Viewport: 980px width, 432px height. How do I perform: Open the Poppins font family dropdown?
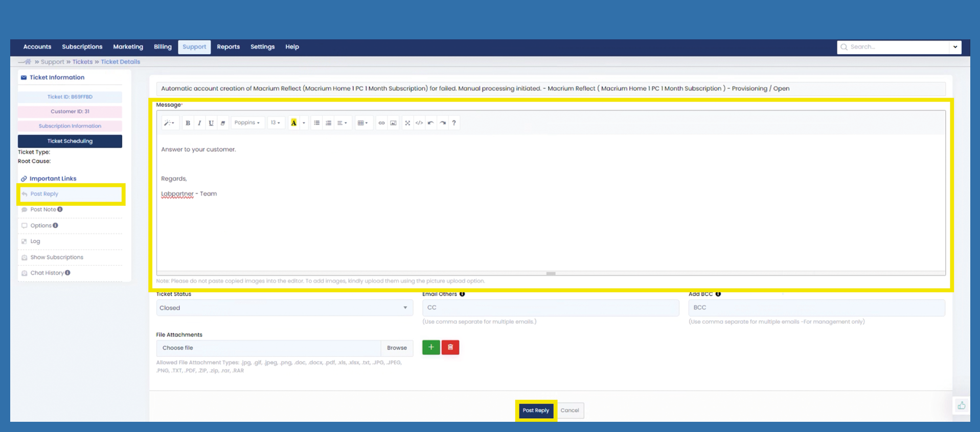click(x=247, y=123)
